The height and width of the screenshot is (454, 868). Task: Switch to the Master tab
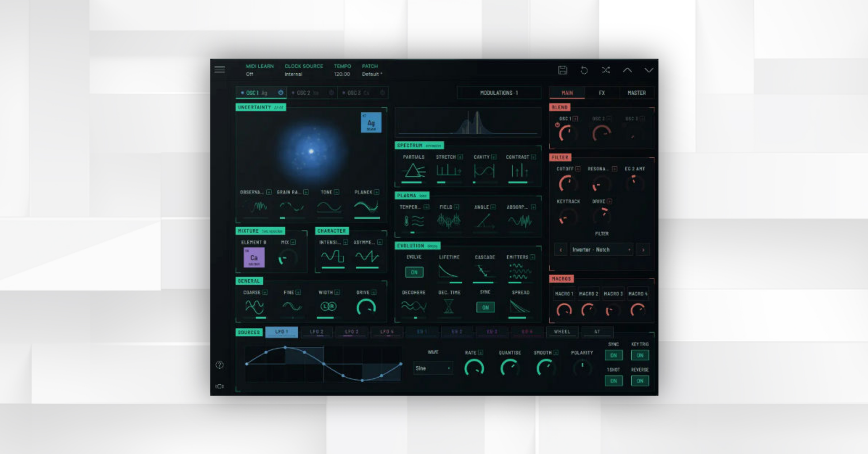coord(637,93)
